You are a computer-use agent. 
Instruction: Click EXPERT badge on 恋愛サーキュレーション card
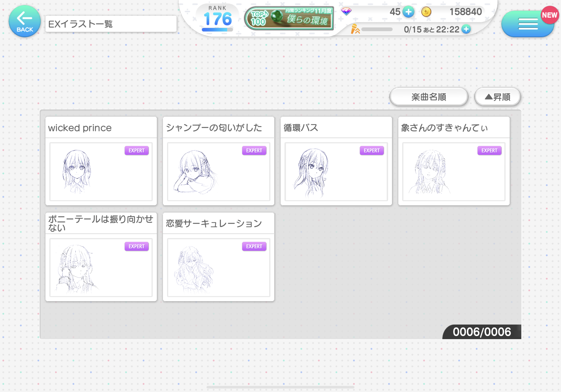[x=254, y=246]
